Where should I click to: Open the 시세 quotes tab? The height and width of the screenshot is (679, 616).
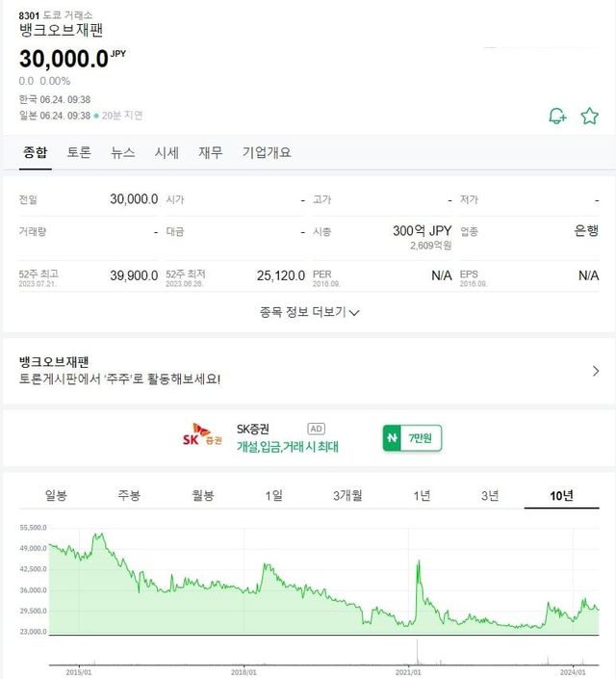[x=167, y=152]
